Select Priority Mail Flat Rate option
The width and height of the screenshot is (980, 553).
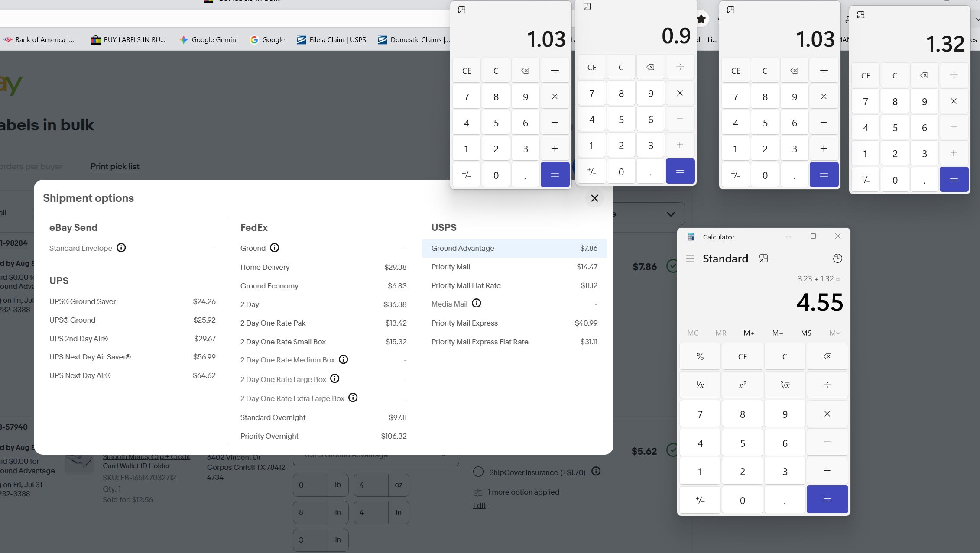[514, 285]
